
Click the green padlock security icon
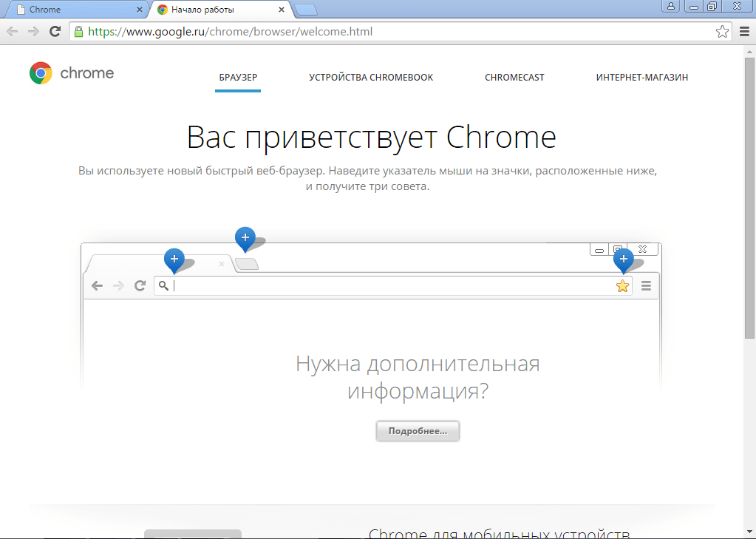78,32
